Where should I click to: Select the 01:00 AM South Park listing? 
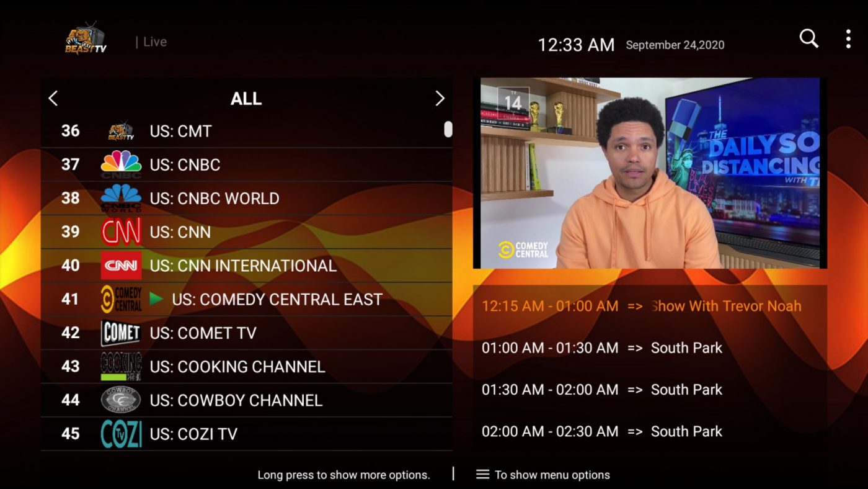[601, 348]
